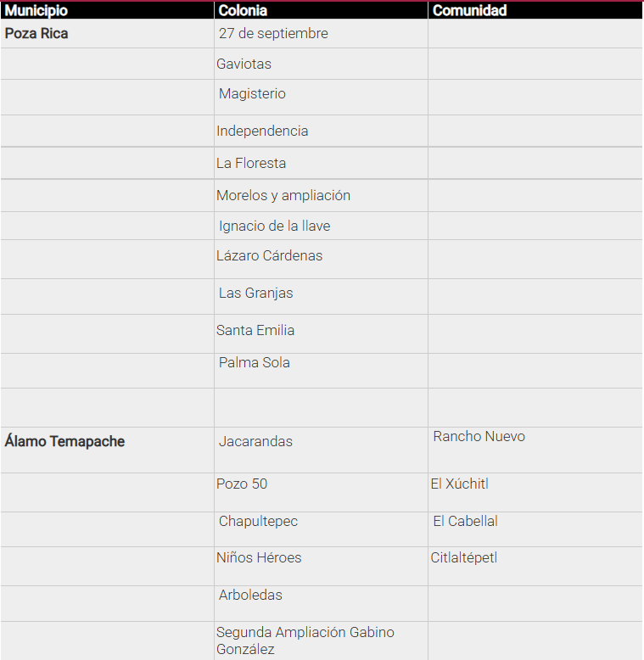Click Ignacio de la llave text

(x=274, y=227)
